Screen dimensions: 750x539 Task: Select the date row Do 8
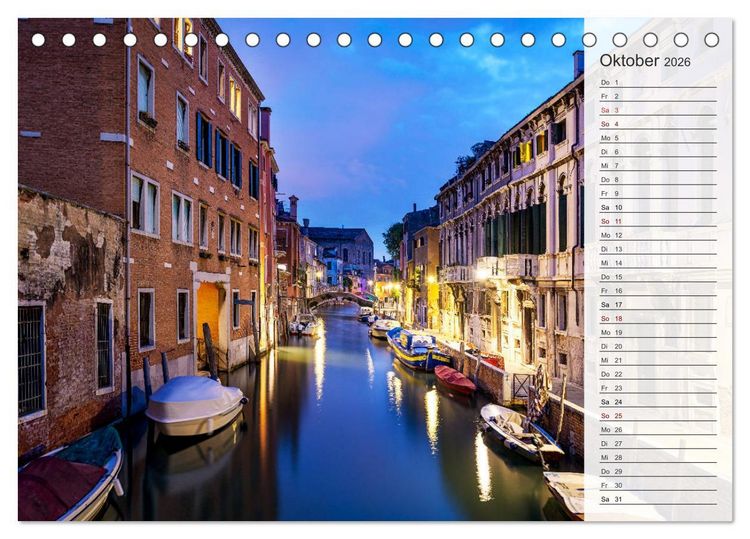[658, 179]
